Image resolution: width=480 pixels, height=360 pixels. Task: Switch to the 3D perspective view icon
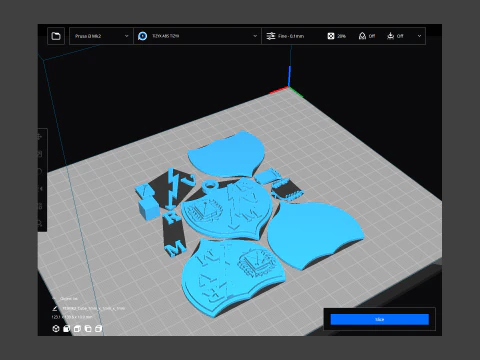[56, 329]
